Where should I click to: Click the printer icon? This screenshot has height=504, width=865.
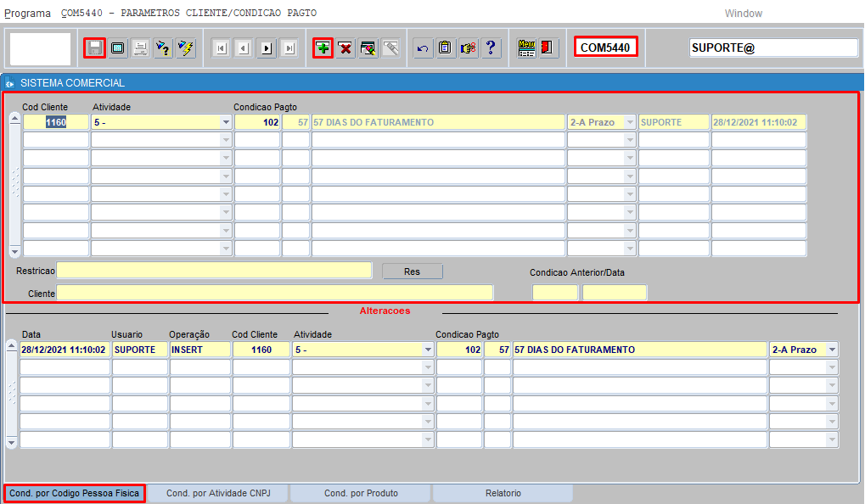coord(140,48)
